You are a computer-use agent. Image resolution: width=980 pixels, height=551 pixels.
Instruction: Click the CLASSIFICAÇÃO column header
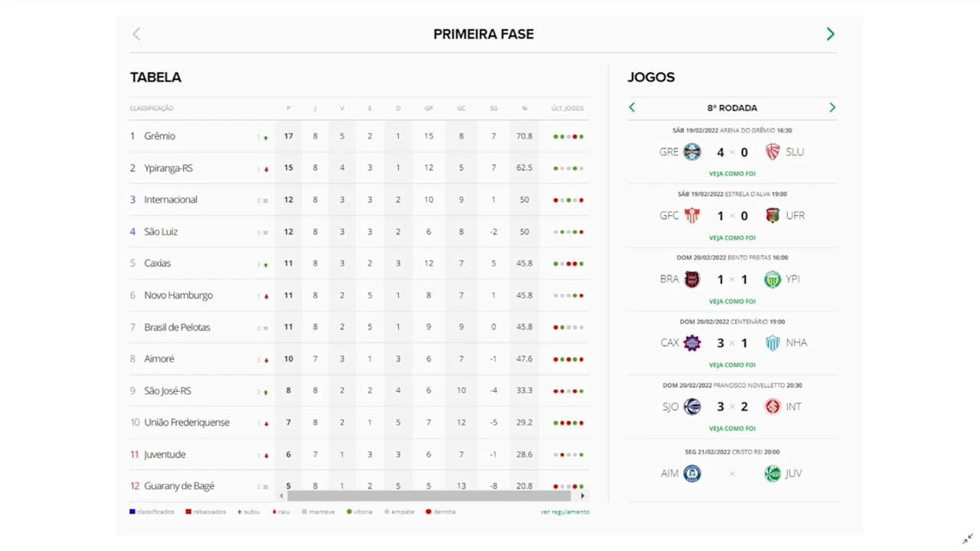click(152, 109)
